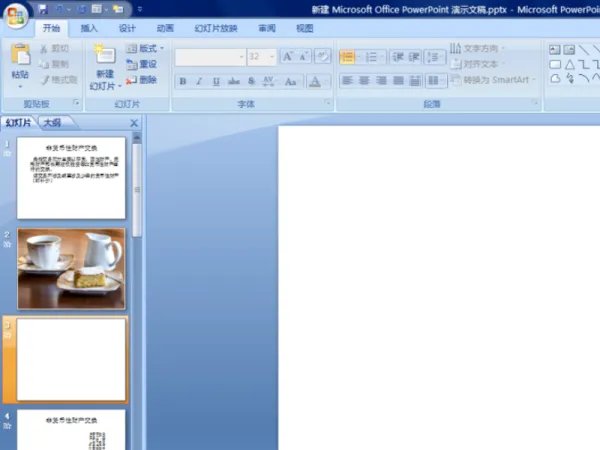600x450 pixels.
Task: Open the Layout (版式) dropdown
Action: (146, 48)
